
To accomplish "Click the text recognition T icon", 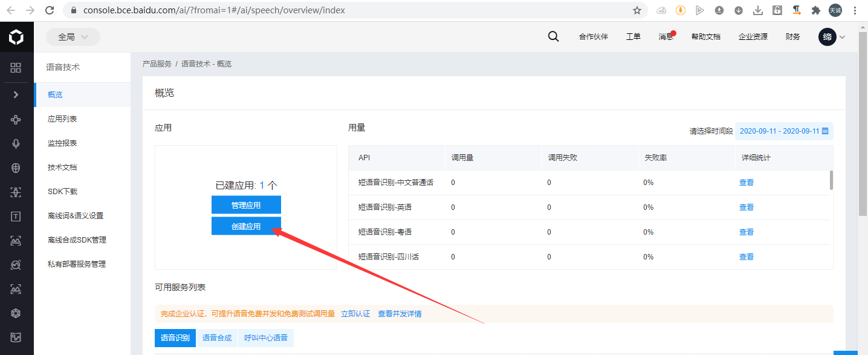I will [x=16, y=217].
